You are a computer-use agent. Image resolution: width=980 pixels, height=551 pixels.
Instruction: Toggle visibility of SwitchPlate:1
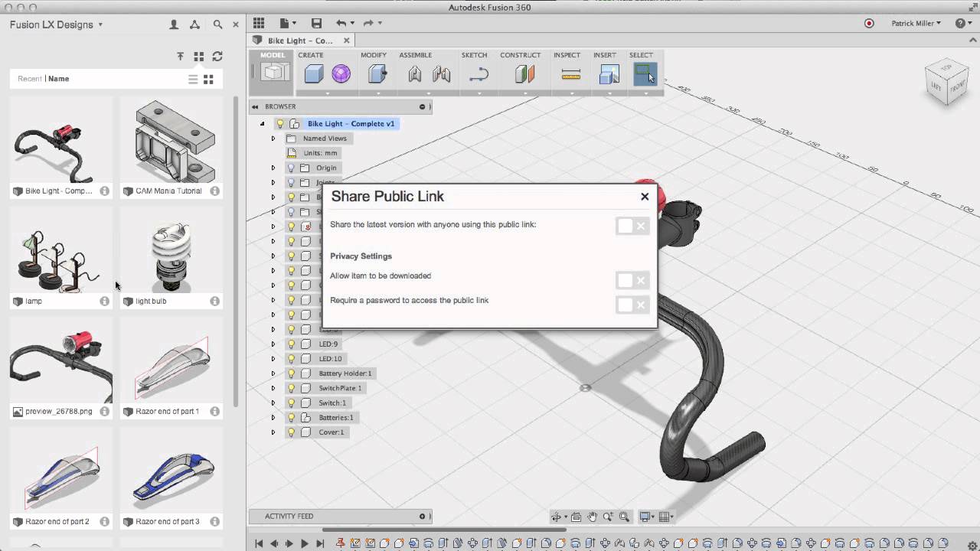pos(291,388)
